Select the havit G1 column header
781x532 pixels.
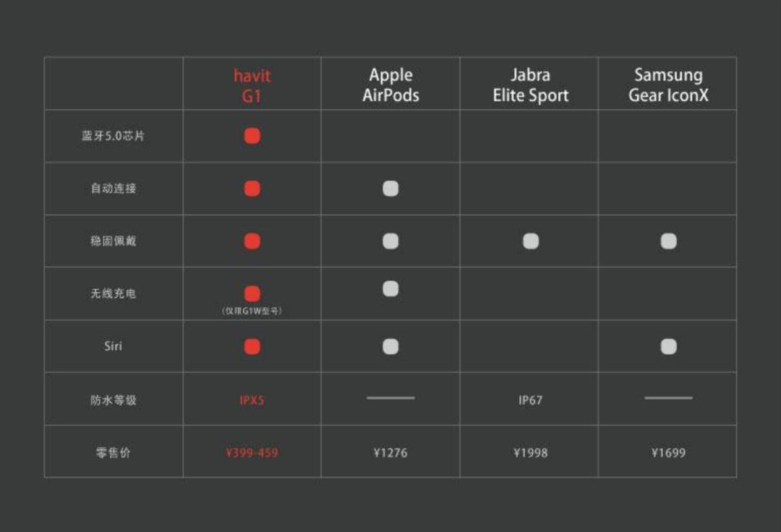252,85
